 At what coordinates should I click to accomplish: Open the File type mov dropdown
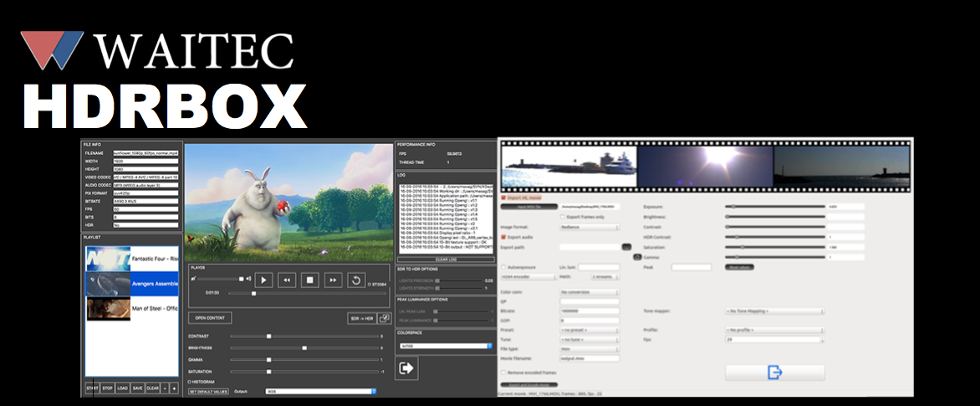[590, 348]
